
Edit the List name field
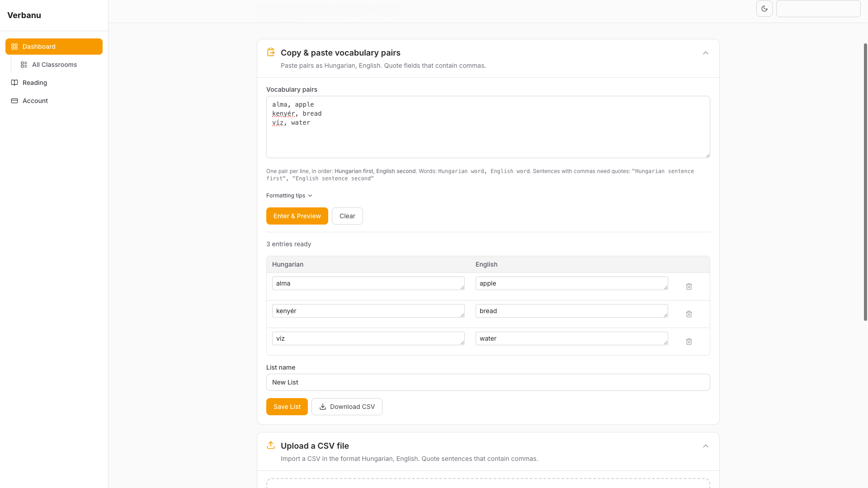(488, 382)
